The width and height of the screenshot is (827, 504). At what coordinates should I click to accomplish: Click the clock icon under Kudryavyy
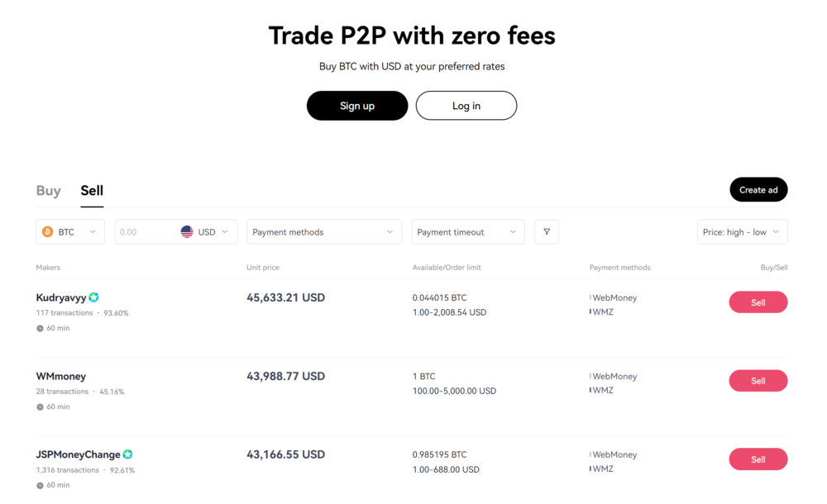tap(40, 328)
